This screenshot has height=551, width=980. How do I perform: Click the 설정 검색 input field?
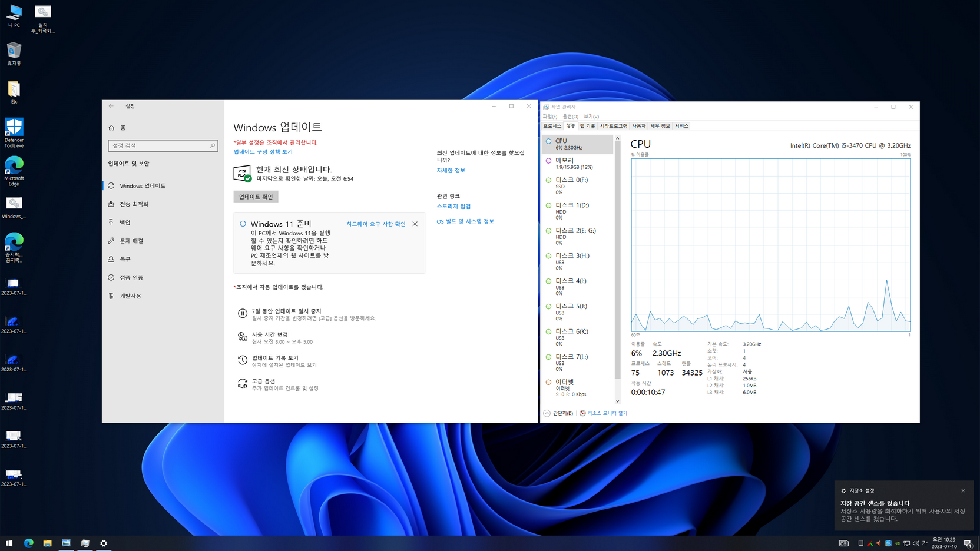163,145
